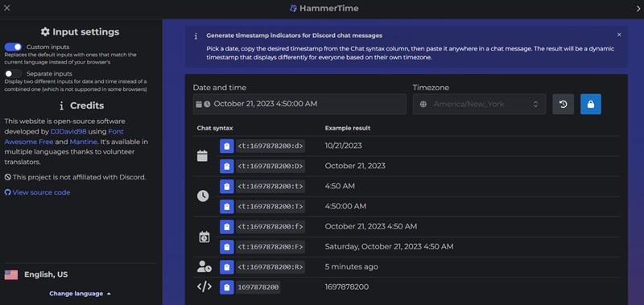Screen dimensions: 644x305
Task: Select the <t:1697878200:F> code text
Action: [270, 247]
